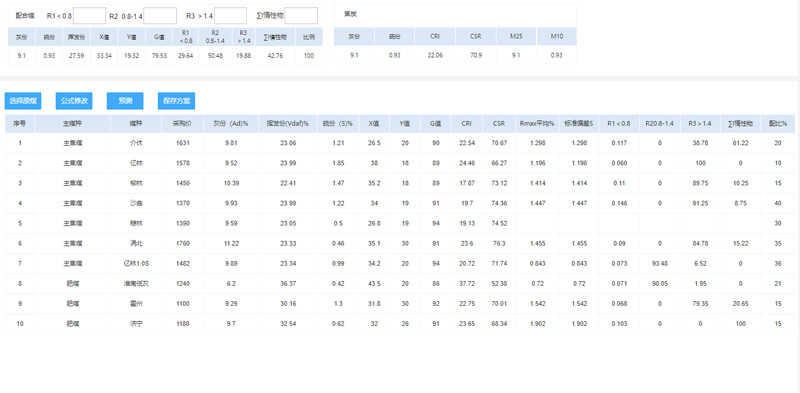Click the CSR header in the lower table
Screen dimensions: 800x393
[499, 124]
